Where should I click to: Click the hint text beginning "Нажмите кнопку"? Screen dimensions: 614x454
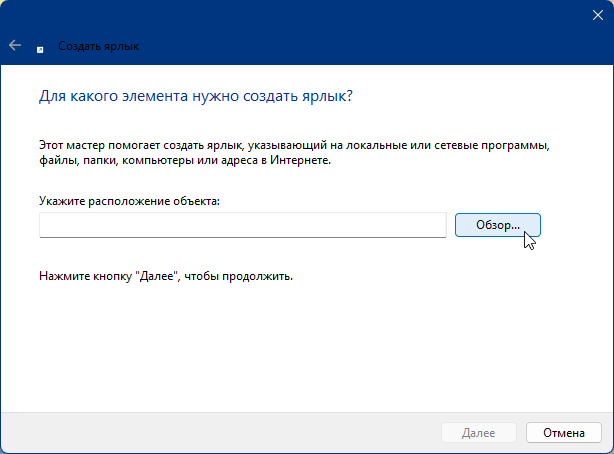pos(166,276)
